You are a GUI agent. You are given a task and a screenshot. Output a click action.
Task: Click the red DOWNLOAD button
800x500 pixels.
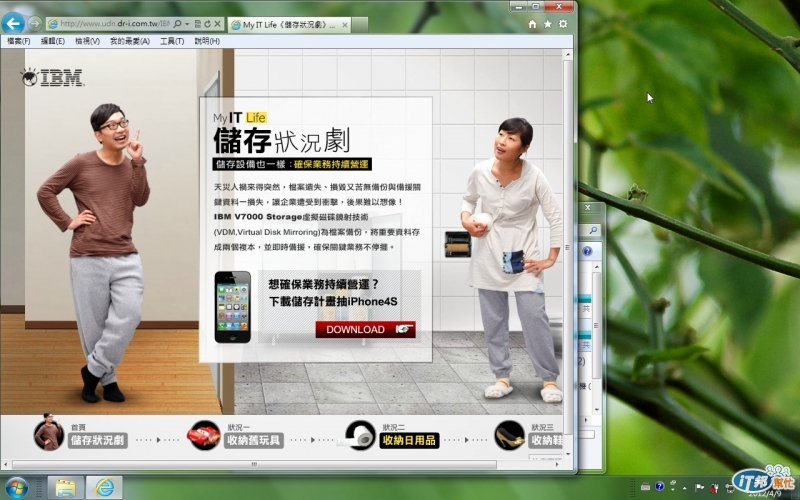point(365,330)
